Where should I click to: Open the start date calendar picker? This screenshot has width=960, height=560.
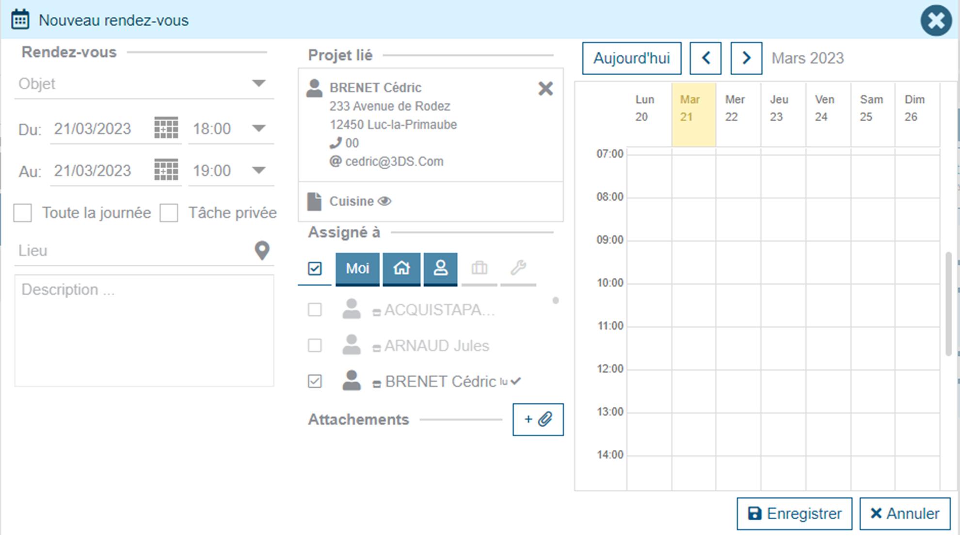pyautogui.click(x=166, y=128)
